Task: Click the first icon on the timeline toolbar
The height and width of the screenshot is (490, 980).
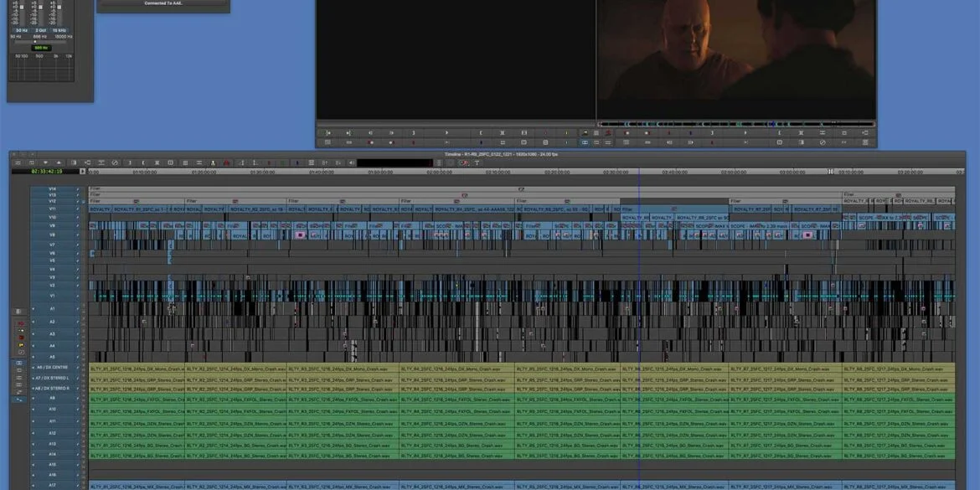Action: 19,162
